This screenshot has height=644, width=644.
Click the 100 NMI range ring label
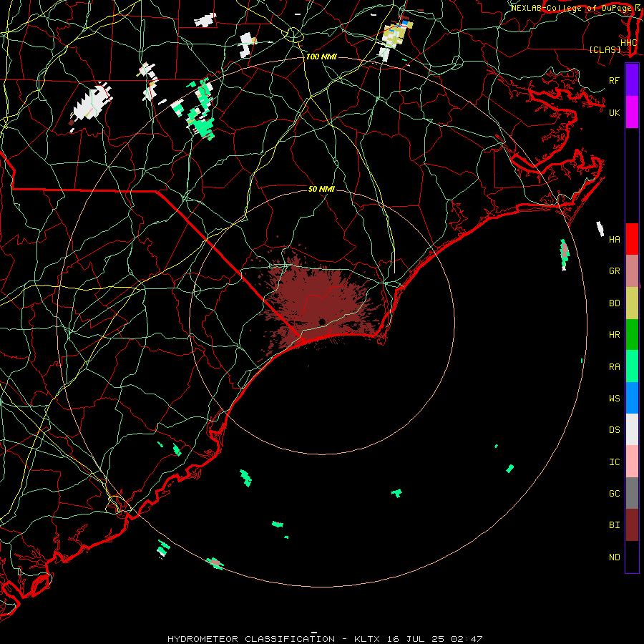[321, 57]
